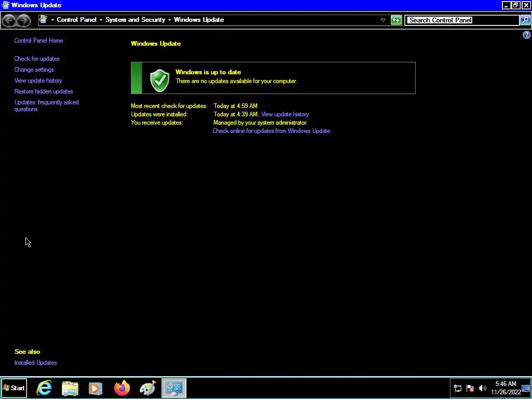Click the Forward navigation arrow
Image resolution: width=532 pixels, height=399 pixels.
click(23, 20)
